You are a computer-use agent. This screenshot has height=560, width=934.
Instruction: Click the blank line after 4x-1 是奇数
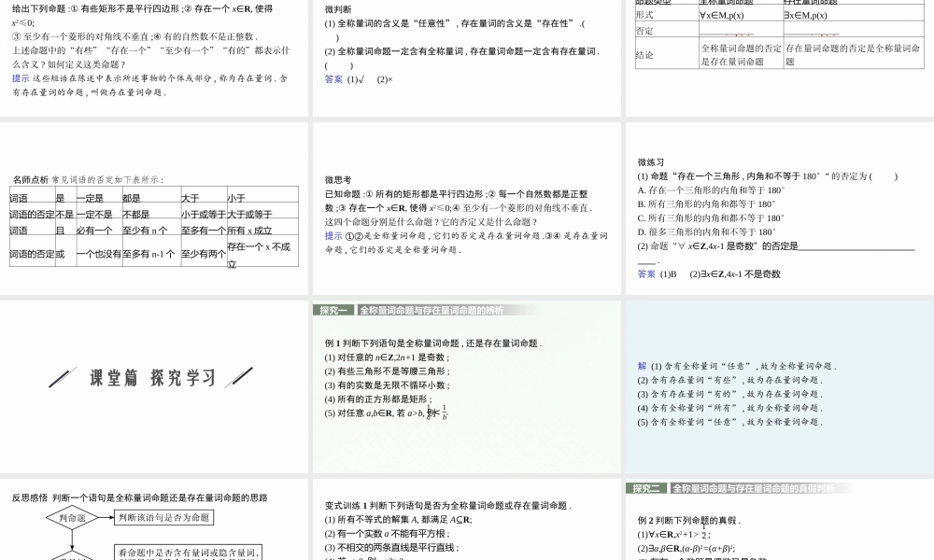[x=859, y=248]
